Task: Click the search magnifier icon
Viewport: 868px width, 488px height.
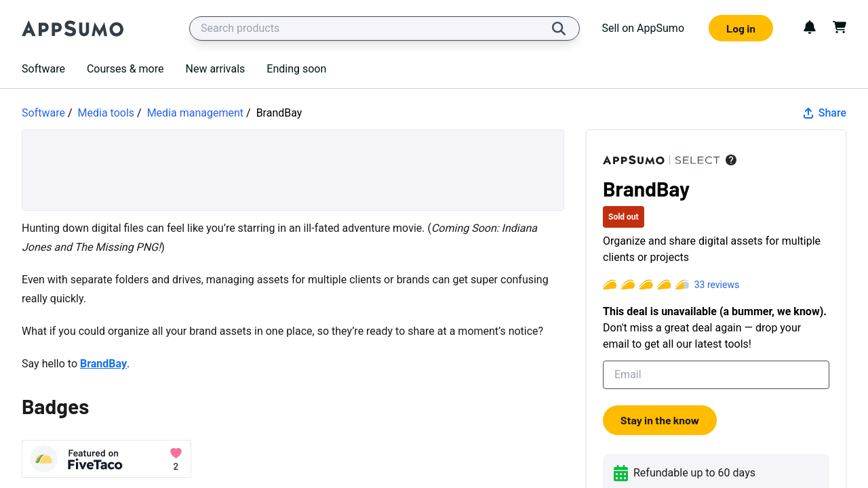Action: click(558, 28)
